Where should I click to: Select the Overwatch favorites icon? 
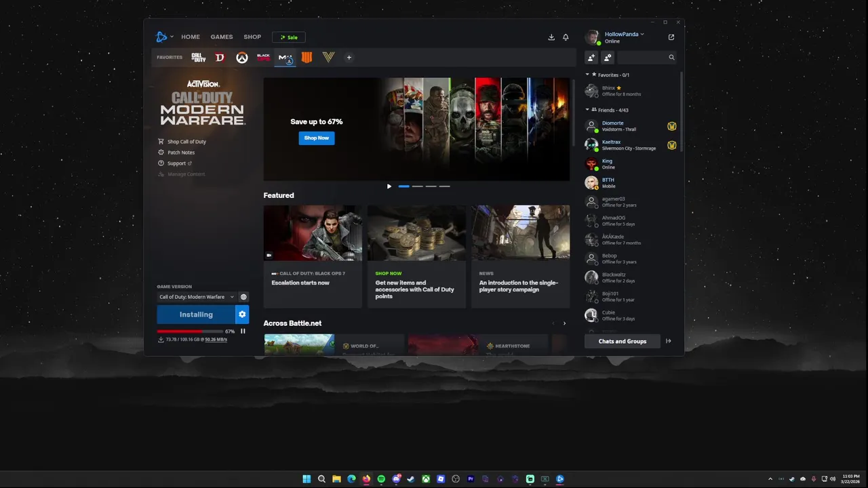coord(241,58)
